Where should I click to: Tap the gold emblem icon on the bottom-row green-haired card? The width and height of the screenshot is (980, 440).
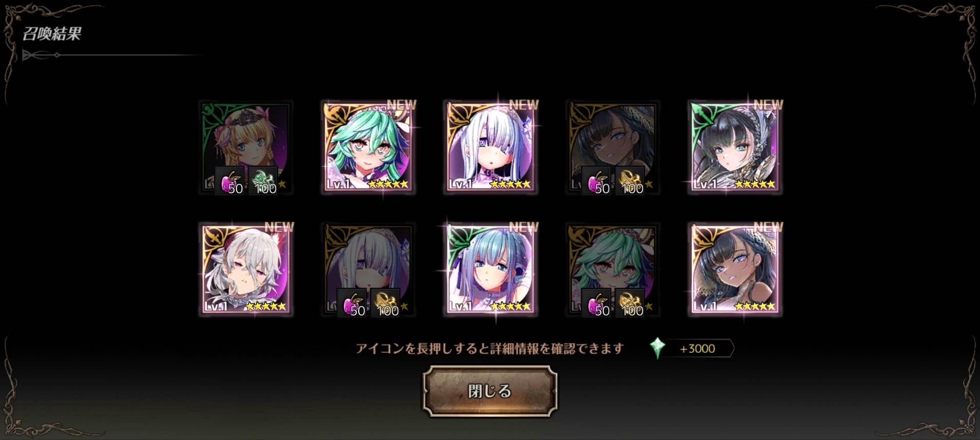tap(630, 303)
